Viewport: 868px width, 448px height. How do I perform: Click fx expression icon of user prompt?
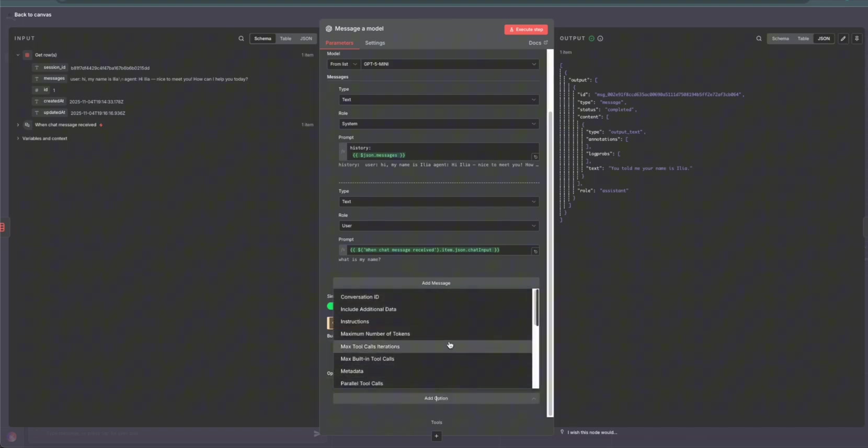click(x=343, y=250)
